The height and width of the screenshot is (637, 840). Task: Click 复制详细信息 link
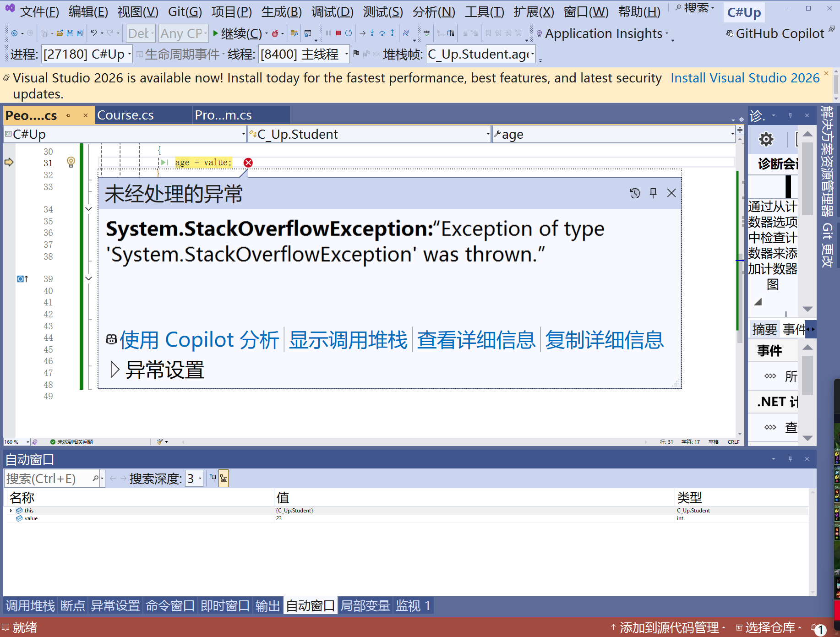605,339
